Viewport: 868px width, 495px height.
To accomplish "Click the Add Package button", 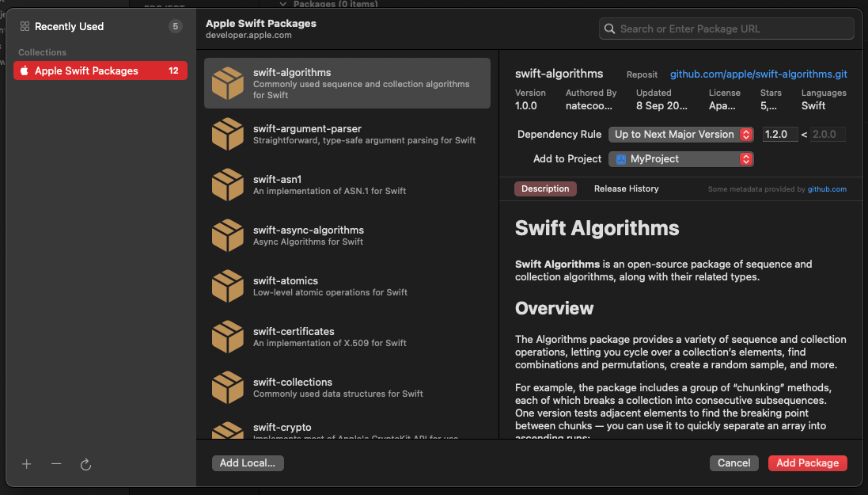I will click(807, 463).
